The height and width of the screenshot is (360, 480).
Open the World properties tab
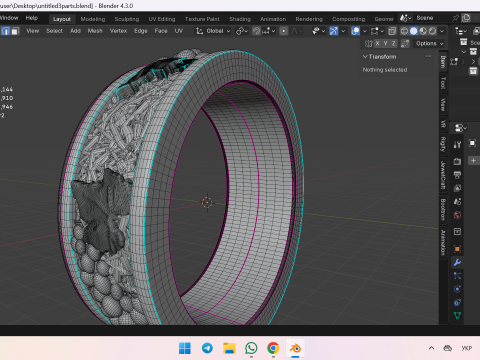click(x=457, y=215)
